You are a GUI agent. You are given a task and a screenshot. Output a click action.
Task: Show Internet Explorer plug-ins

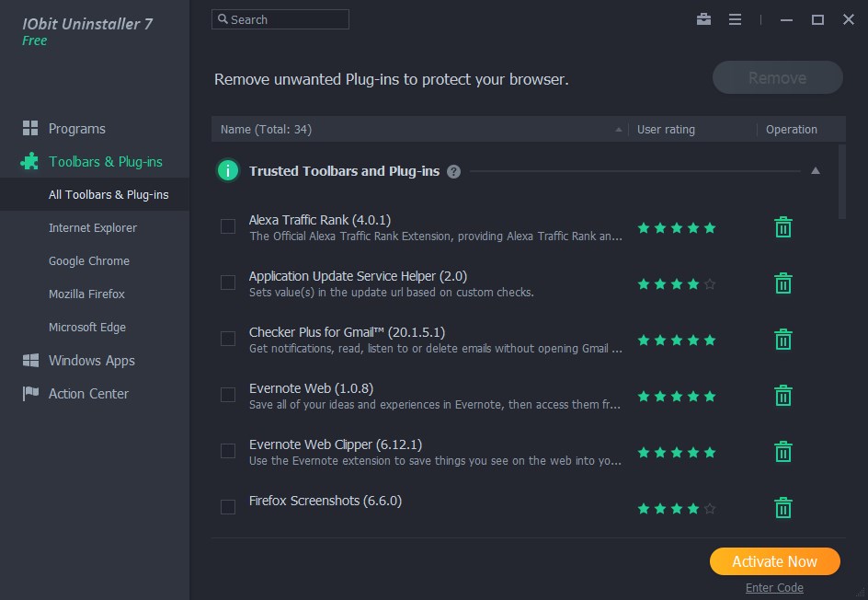tap(95, 227)
